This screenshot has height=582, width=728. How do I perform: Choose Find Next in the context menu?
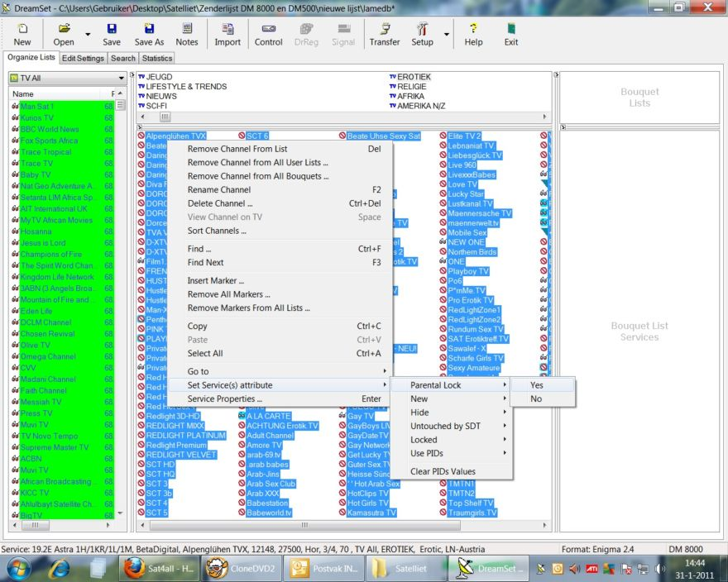(280, 262)
